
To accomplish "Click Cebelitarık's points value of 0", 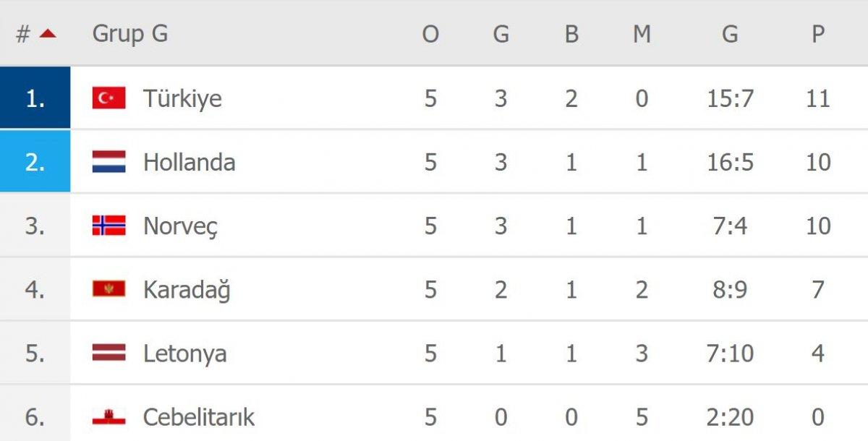I will tap(817, 416).
